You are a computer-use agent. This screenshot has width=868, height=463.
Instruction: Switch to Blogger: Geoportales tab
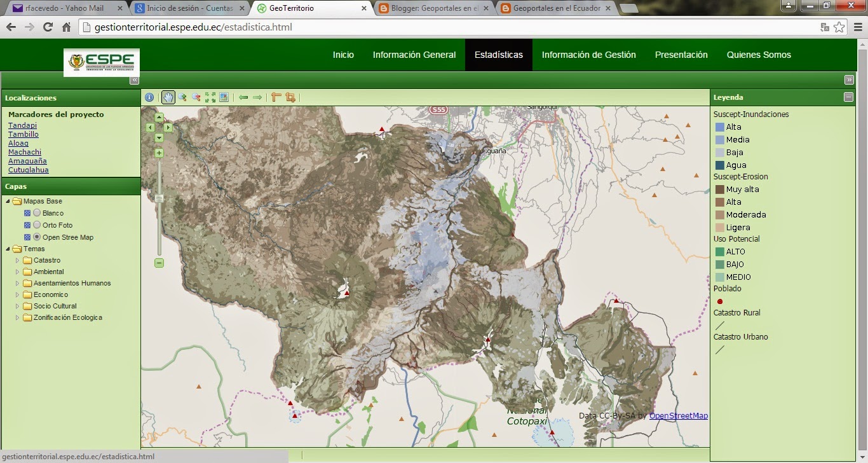pyautogui.click(x=434, y=8)
